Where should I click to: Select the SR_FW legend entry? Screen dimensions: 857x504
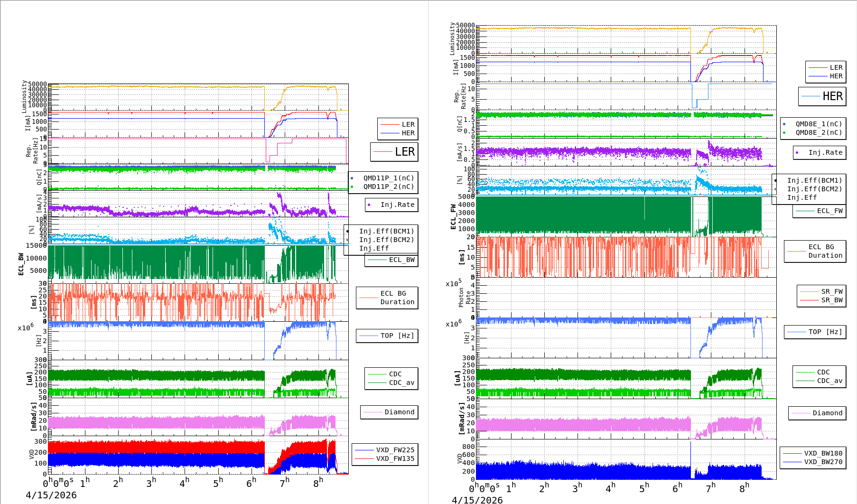[831, 292]
